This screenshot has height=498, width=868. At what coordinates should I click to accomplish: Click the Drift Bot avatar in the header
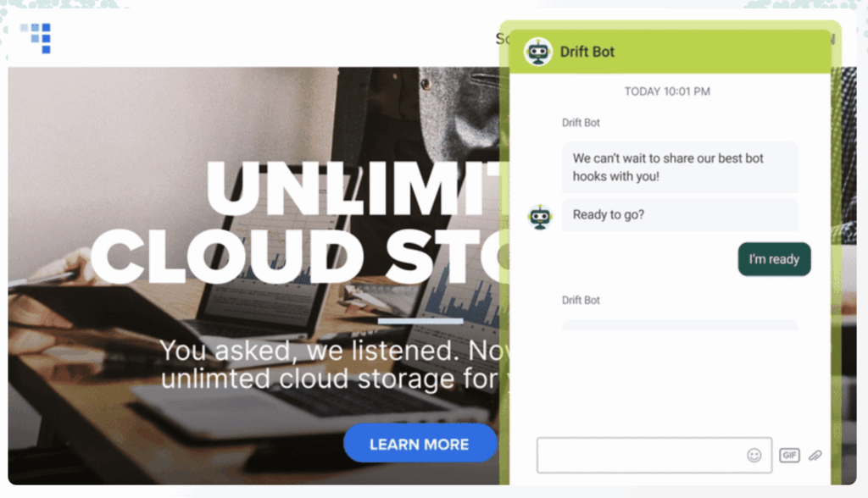(537, 50)
